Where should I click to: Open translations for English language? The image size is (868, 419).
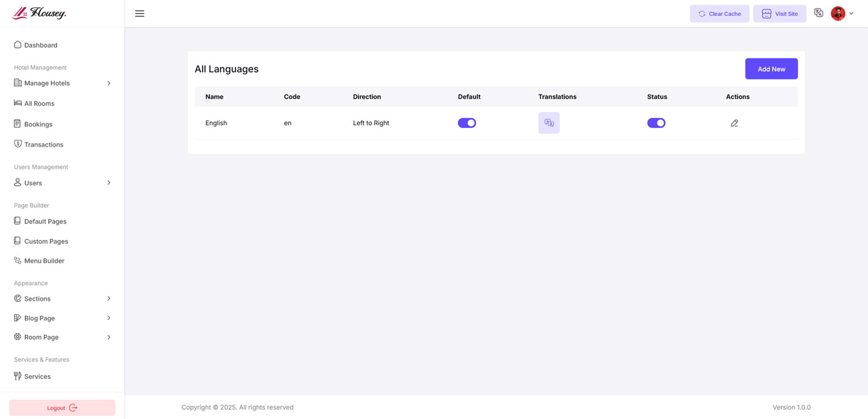(x=549, y=123)
